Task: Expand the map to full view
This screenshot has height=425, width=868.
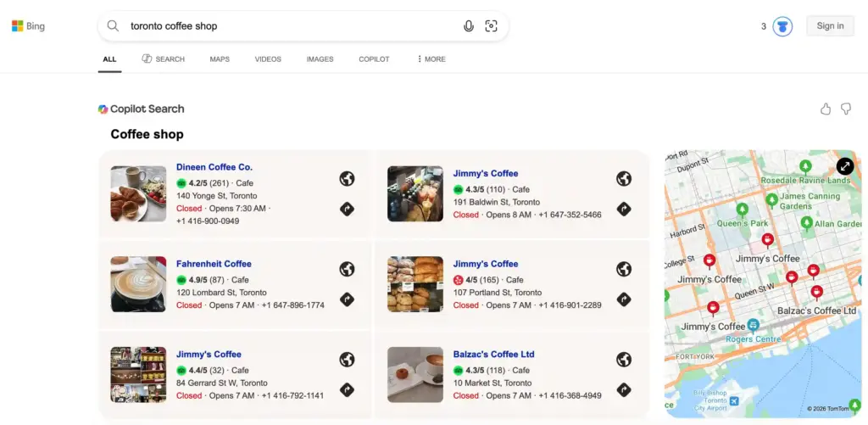Action: pyautogui.click(x=845, y=165)
